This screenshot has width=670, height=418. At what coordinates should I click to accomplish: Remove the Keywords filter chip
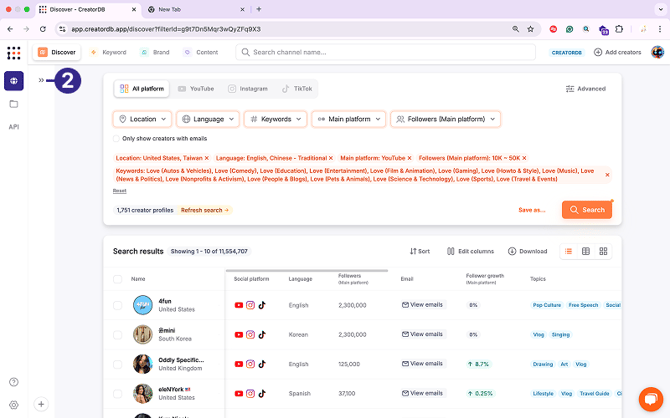(x=607, y=175)
